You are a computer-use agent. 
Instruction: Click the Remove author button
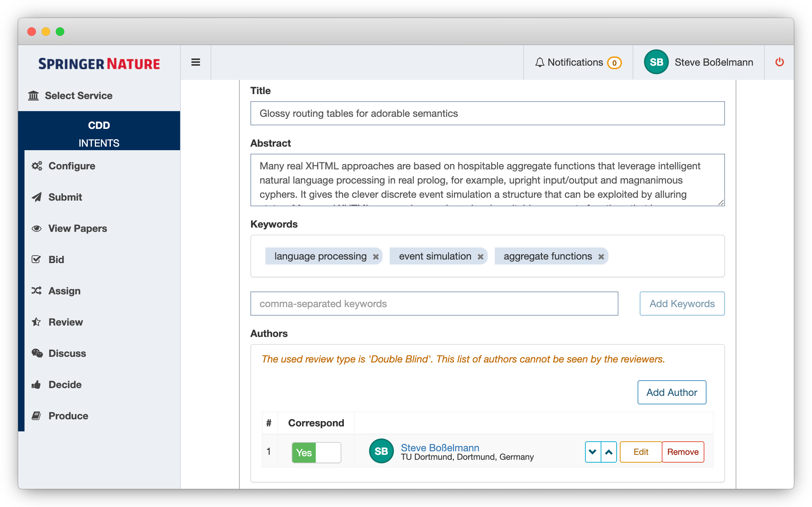pos(683,452)
